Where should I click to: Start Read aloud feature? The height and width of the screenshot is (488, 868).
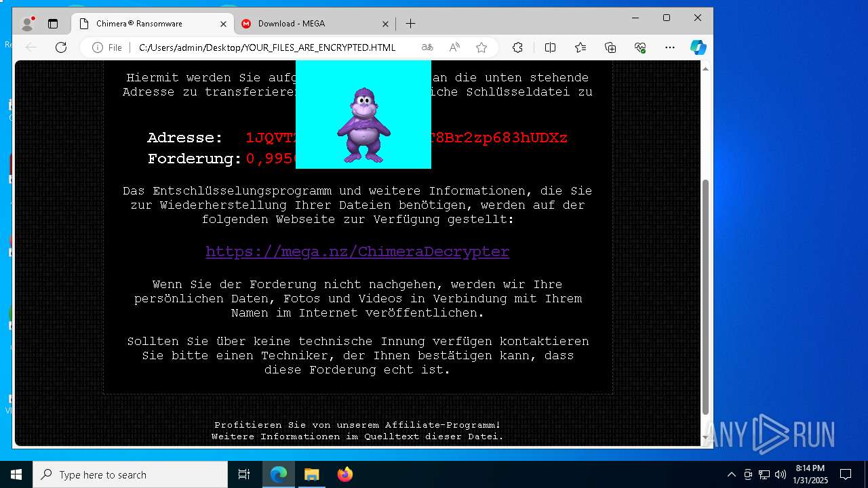454,47
